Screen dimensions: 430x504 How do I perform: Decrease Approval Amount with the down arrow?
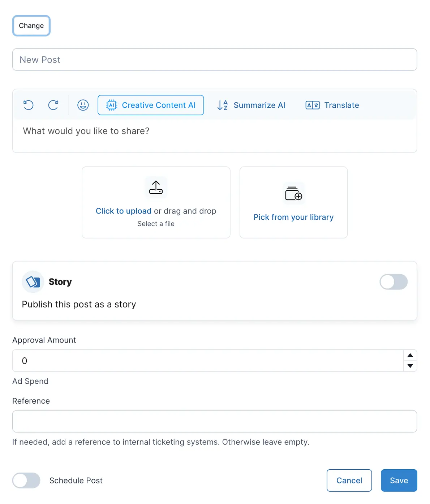(x=410, y=366)
